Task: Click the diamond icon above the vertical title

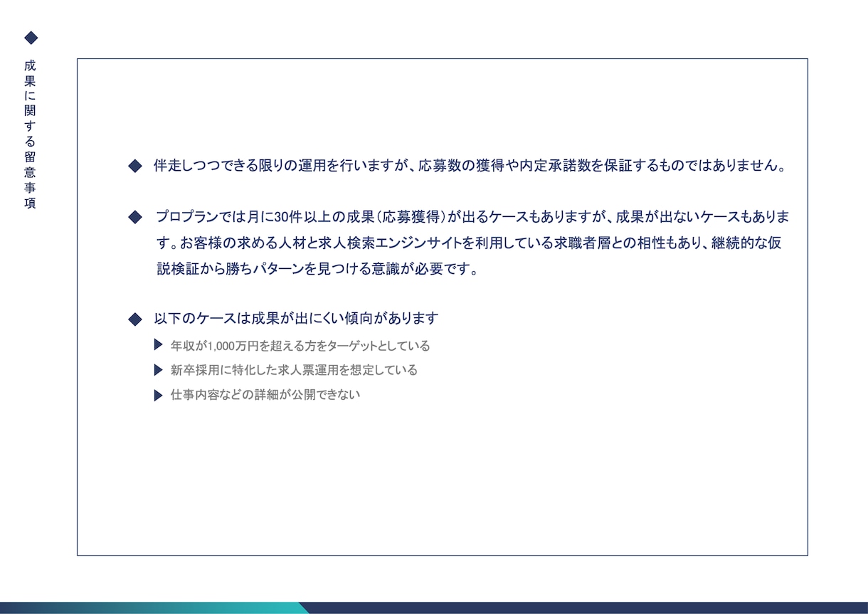Action: 31,38
